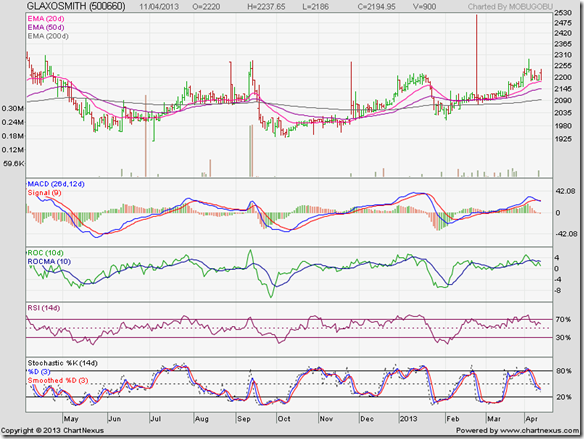Click the Jul label on time axis
Image resolution: width=584 pixels, height=439 pixels.
coord(155,419)
